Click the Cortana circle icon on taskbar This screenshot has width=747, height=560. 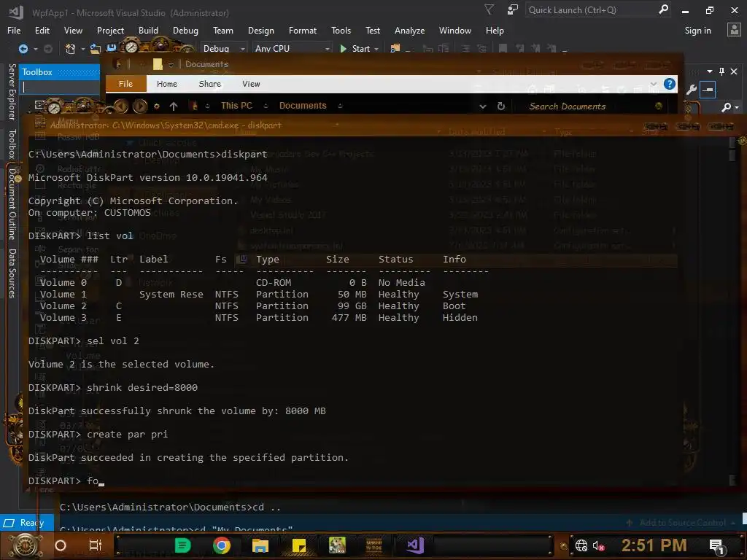tap(61, 545)
